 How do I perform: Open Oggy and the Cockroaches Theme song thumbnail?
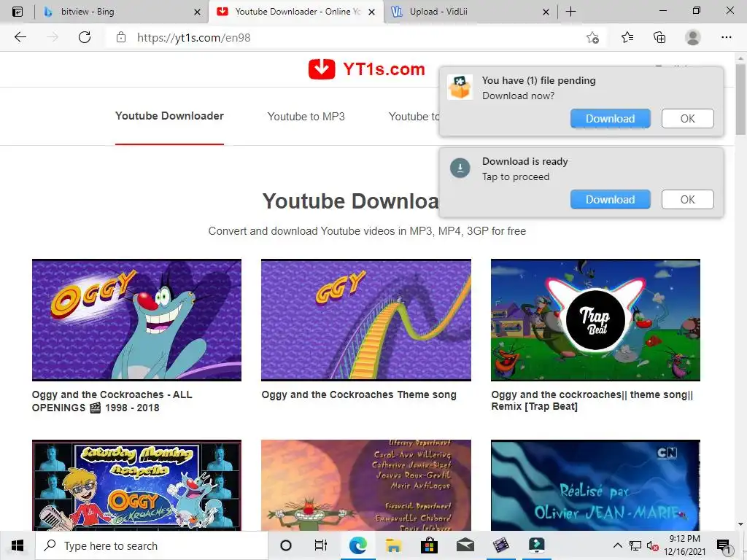[x=366, y=320]
